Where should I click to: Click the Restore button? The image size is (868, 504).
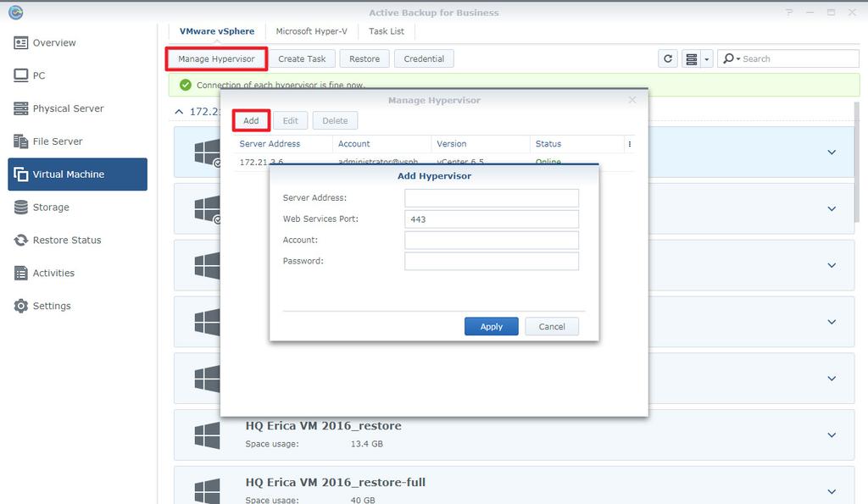pyautogui.click(x=364, y=58)
